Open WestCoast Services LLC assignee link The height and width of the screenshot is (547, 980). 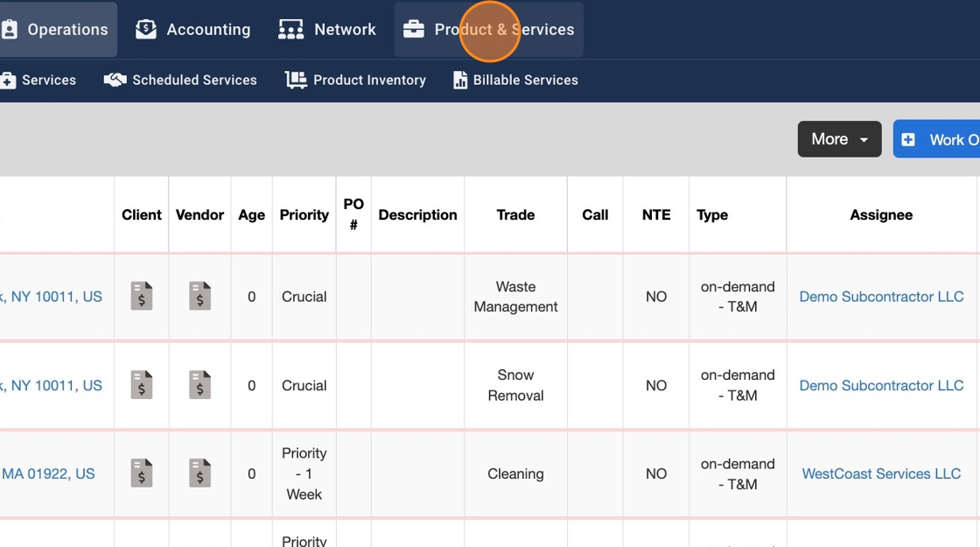coord(881,473)
